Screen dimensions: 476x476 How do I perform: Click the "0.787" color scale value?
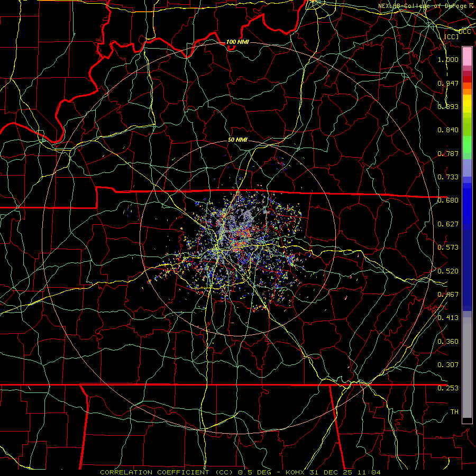click(448, 153)
